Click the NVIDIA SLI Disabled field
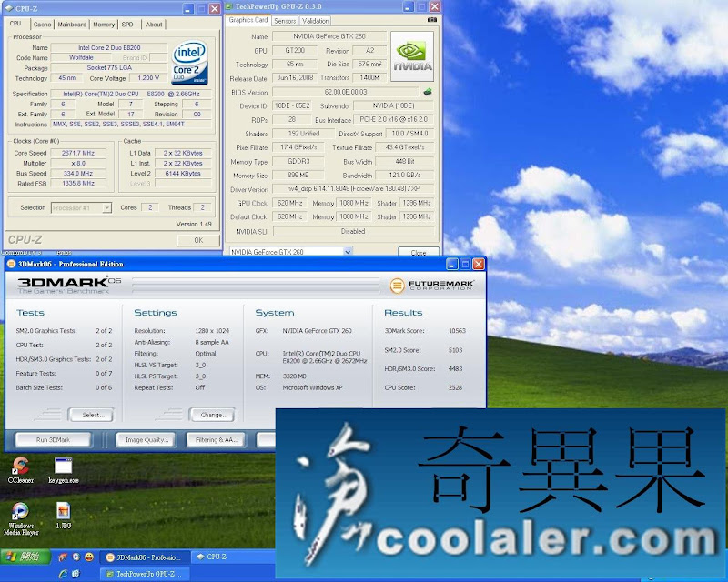This screenshot has width=728, height=582. (353, 231)
